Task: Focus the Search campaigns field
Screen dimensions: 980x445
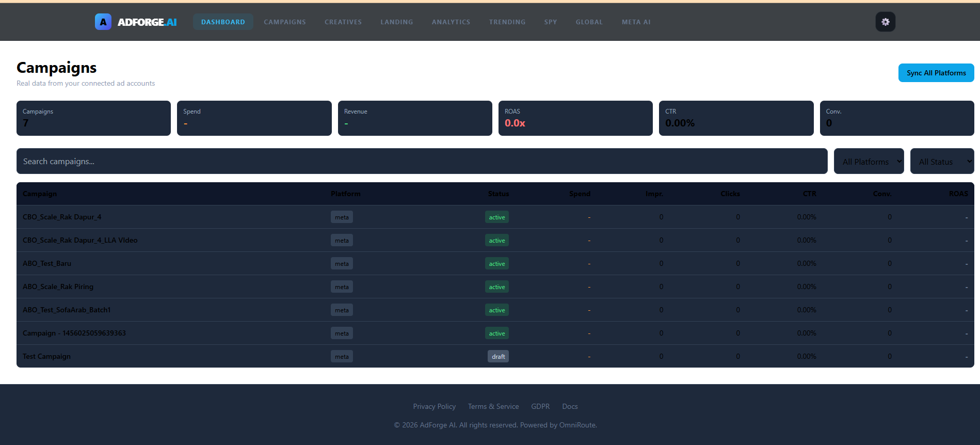Action: coord(422,161)
